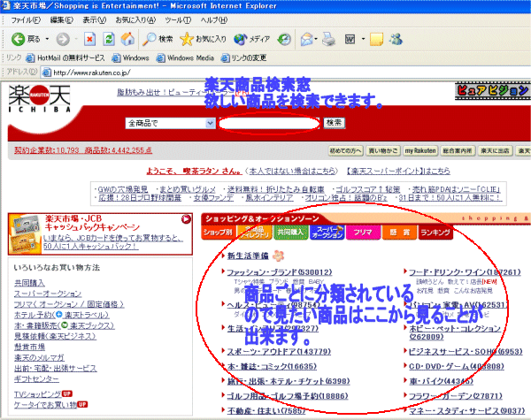Refresh the page using the green arrows icon
Viewport: 531px width, 420px height.
(109, 39)
